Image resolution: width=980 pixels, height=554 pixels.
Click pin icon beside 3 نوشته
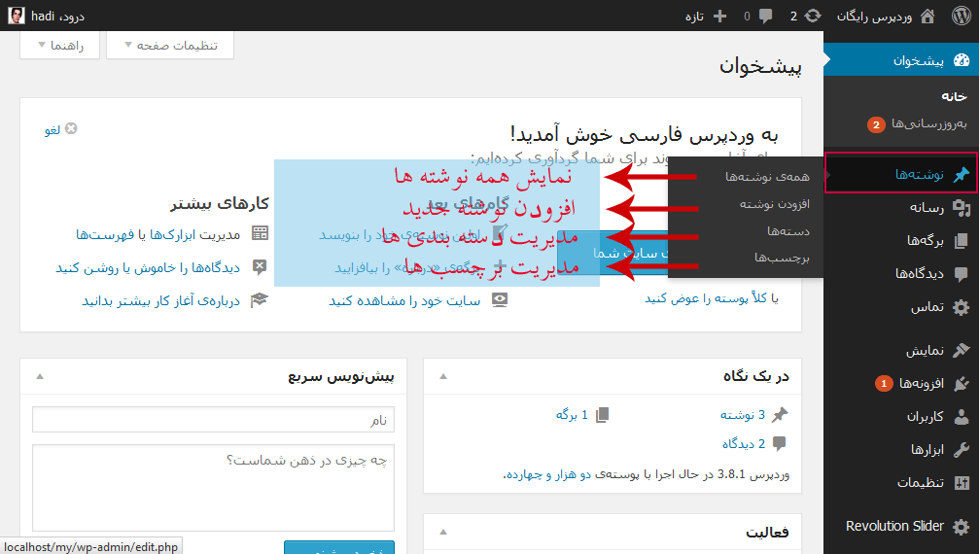(x=780, y=415)
